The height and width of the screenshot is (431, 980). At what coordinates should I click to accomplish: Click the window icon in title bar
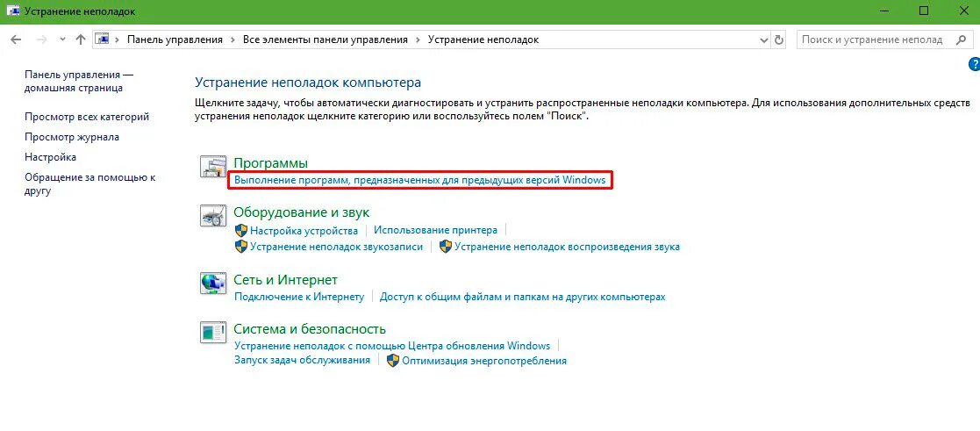(x=12, y=11)
